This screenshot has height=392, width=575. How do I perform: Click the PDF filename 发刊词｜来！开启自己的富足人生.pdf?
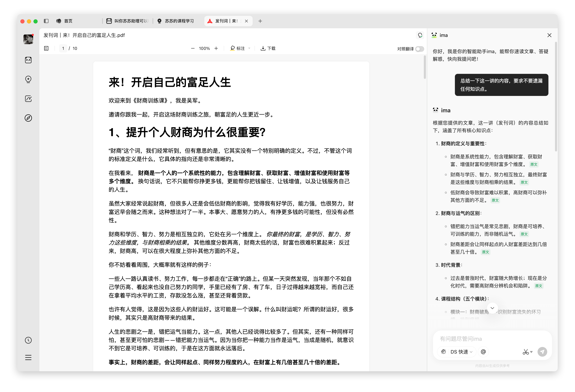(x=84, y=35)
